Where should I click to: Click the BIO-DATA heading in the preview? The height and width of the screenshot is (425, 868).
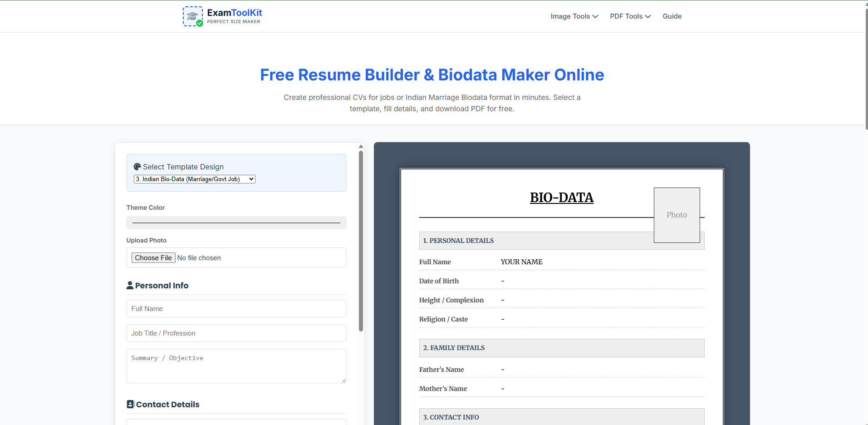coord(561,198)
